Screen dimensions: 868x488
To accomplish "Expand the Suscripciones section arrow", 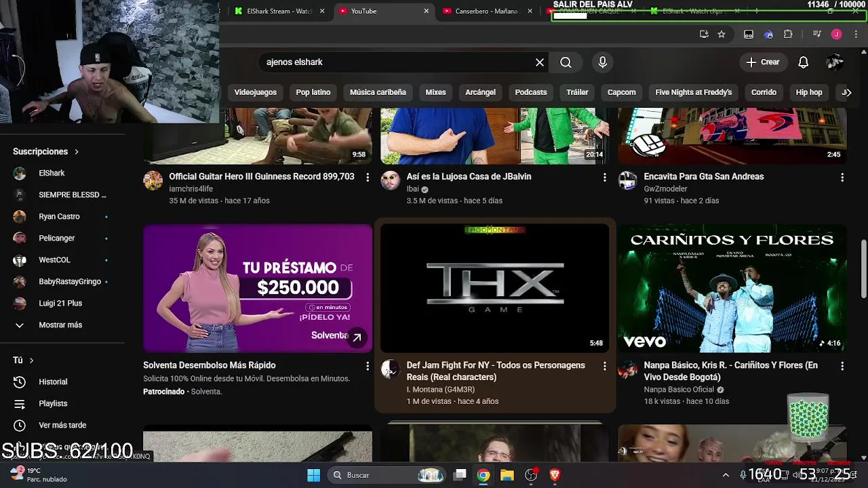I will pyautogui.click(x=77, y=152).
